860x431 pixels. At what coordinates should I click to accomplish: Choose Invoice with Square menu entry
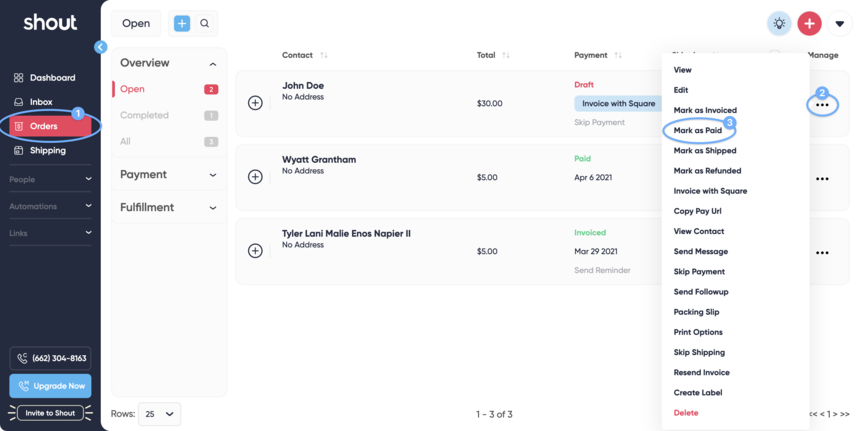710,191
